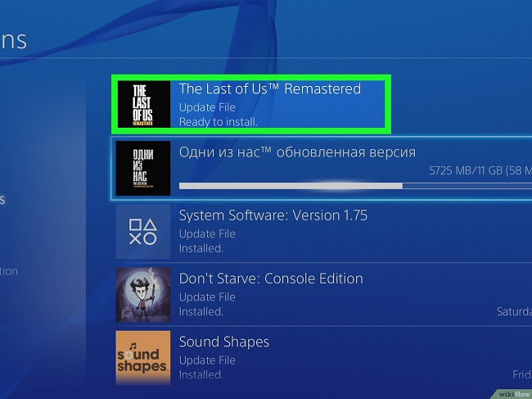
Task: Click the PlayStation shapes system software icon
Action: click(143, 232)
